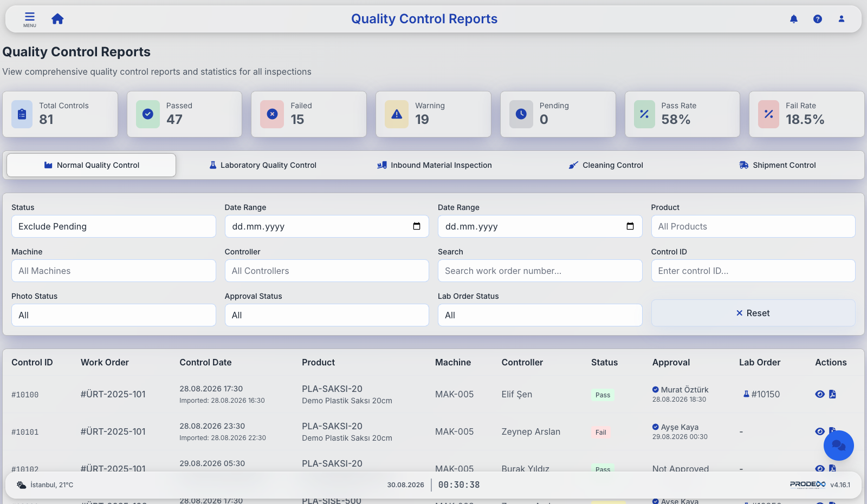Click the Failed cross icon

pos(272,114)
